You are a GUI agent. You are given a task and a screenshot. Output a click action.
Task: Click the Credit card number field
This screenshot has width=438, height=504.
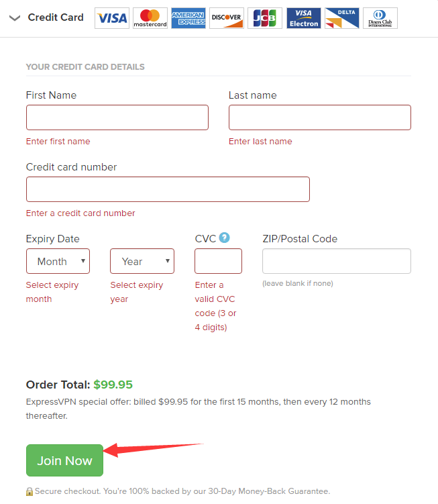[x=168, y=189]
